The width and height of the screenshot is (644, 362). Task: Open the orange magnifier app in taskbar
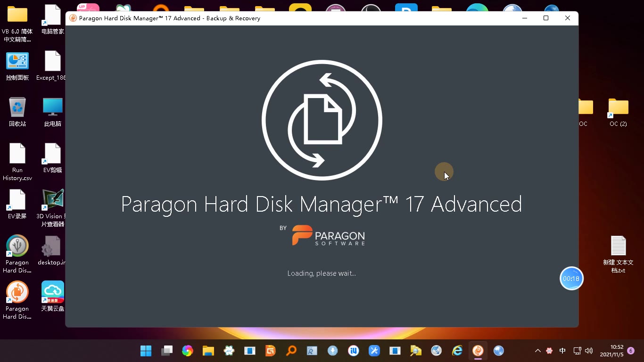[291, 351]
